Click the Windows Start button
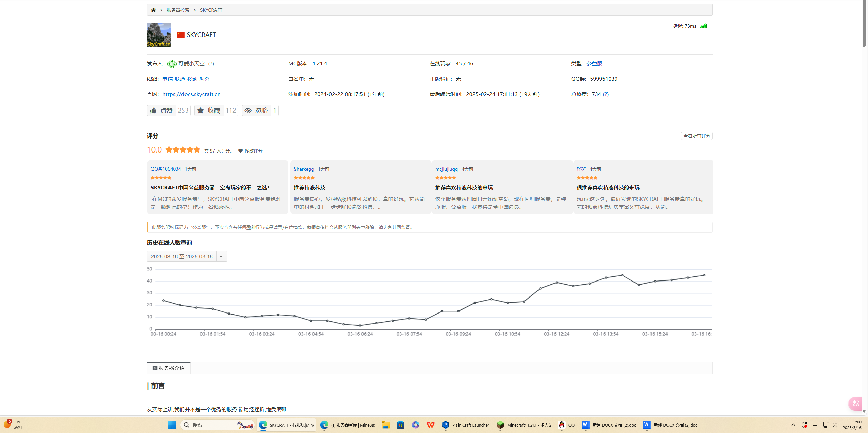Viewport: 868px width, 433px height. coord(172,425)
